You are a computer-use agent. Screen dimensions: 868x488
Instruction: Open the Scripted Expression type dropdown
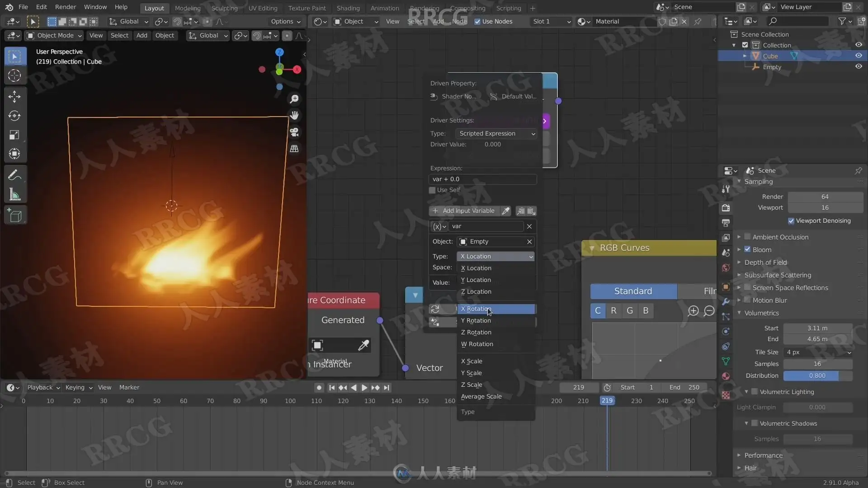point(496,133)
